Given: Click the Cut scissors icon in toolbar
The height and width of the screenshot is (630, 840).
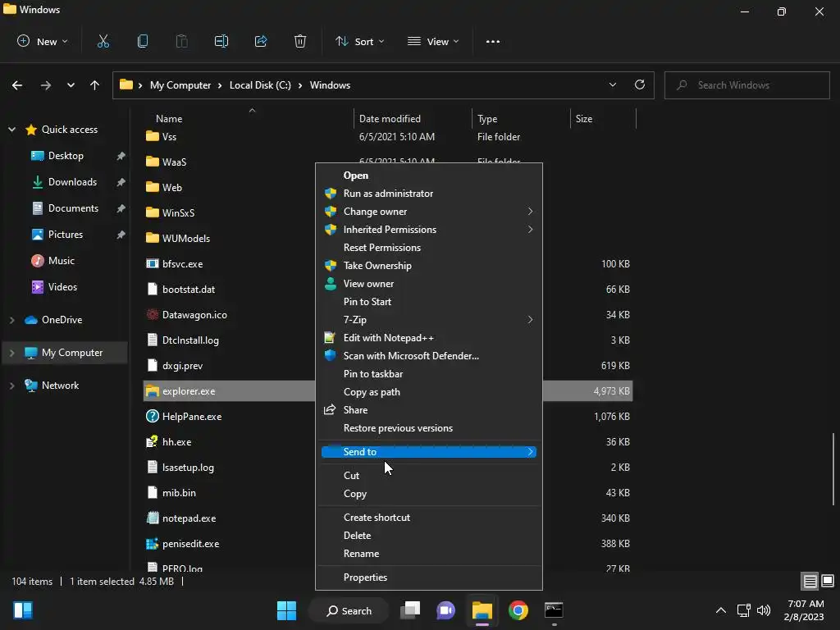Looking at the screenshot, I should (103, 41).
